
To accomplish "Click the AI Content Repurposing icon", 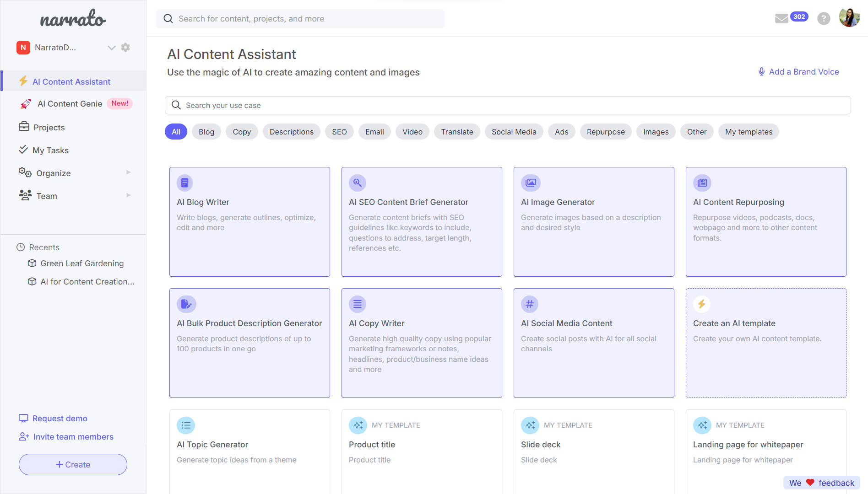I will [x=702, y=183].
